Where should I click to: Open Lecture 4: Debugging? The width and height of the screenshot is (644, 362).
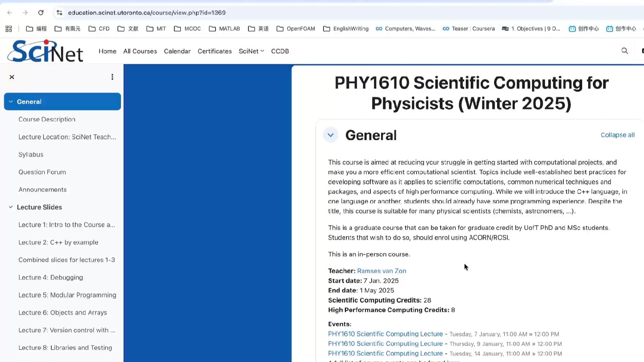point(51,278)
